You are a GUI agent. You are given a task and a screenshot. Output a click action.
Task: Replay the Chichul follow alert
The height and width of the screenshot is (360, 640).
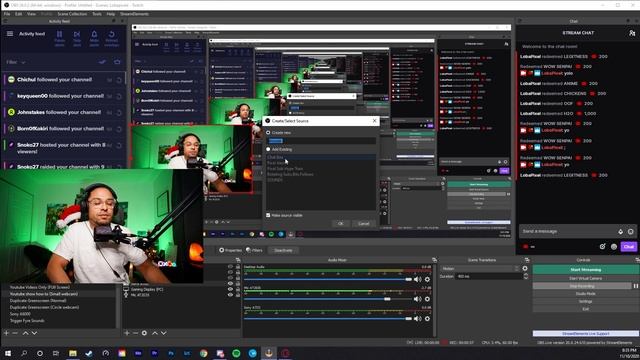coord(119,80)
